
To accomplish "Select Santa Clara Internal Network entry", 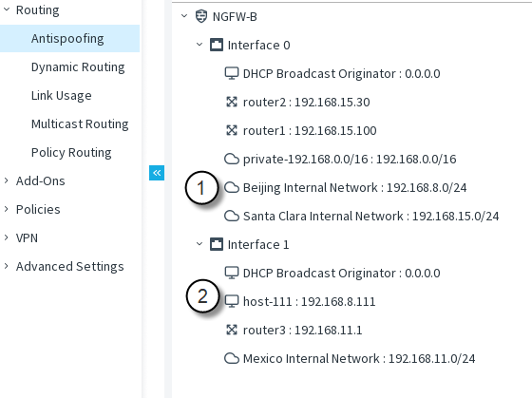I will (362, 217).
